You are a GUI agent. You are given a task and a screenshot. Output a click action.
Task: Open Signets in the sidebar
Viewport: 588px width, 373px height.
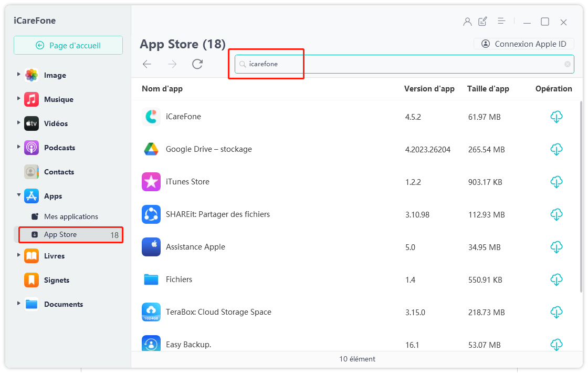[x=57, y=281]
